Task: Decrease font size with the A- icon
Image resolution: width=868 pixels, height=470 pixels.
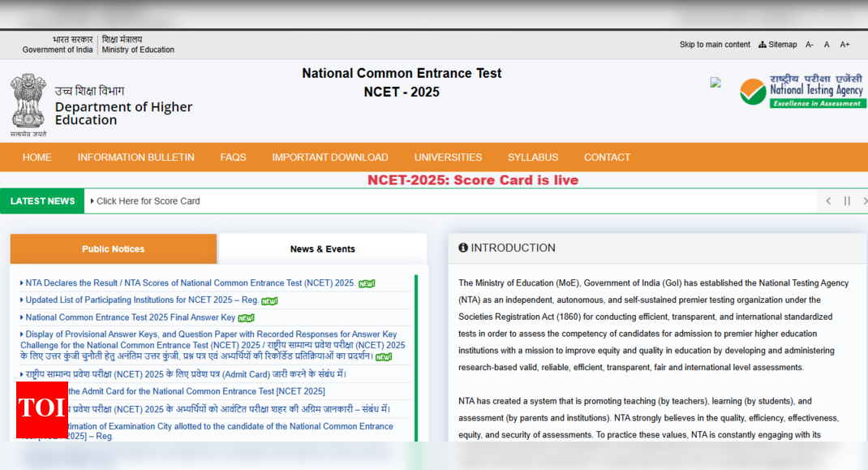Action: [808, 44]
